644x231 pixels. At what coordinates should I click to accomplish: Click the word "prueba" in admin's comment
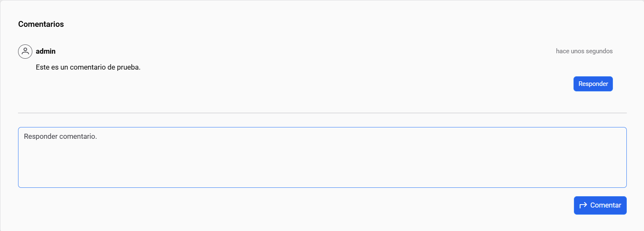pyautogui.click(x=128, y=67)
